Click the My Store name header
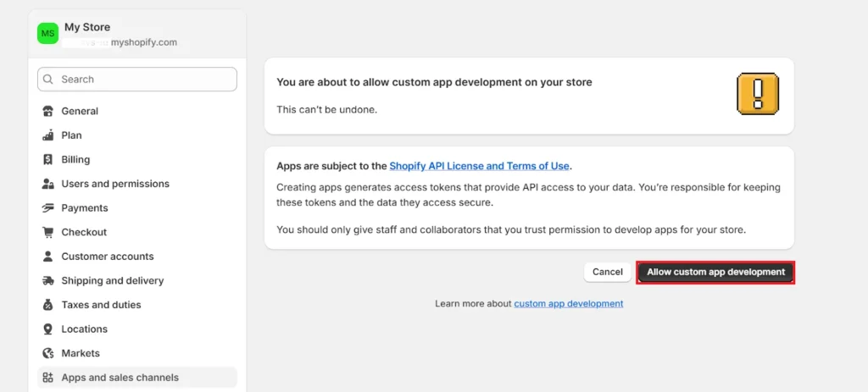 pyautogui.click(x=87, y=27)
